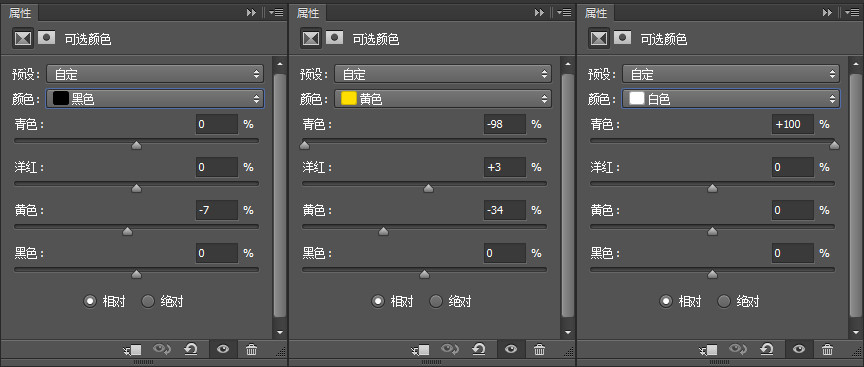Select 相对 radio in Black (黑色) panel

90,301
